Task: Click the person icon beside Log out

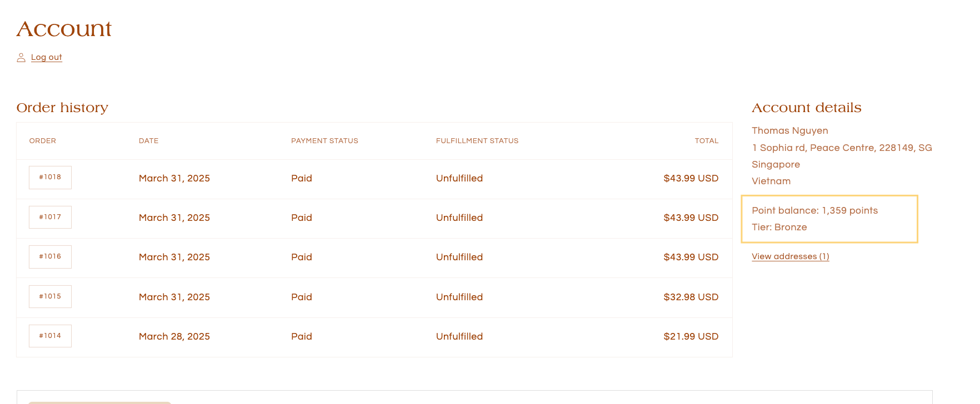Action: point(21,57)
